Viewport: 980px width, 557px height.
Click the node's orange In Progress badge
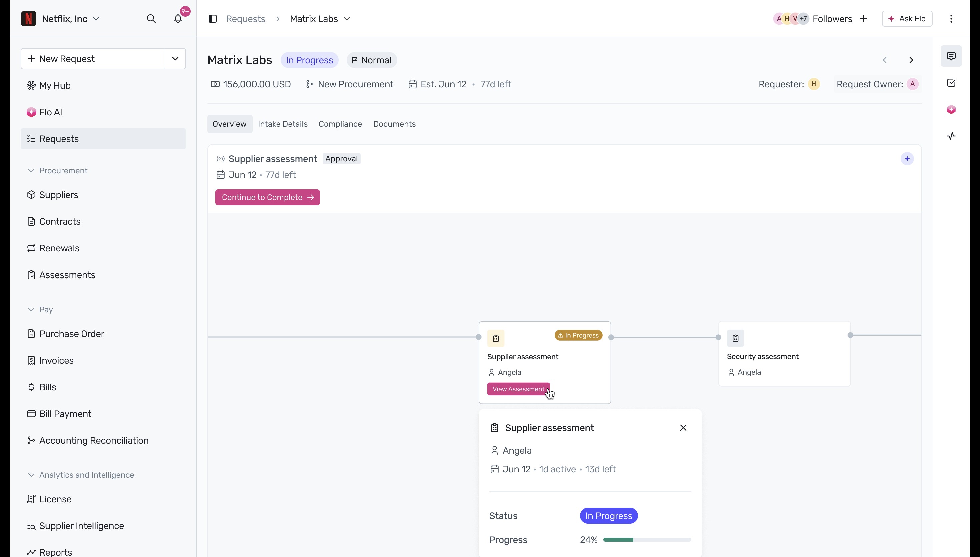click(579, 335)
